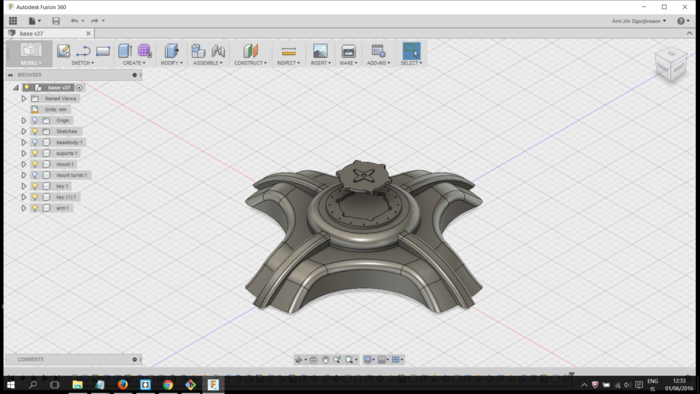Toggle visibility bulb of Sketches folder
The image size is (700, 394).
point(35,131)
